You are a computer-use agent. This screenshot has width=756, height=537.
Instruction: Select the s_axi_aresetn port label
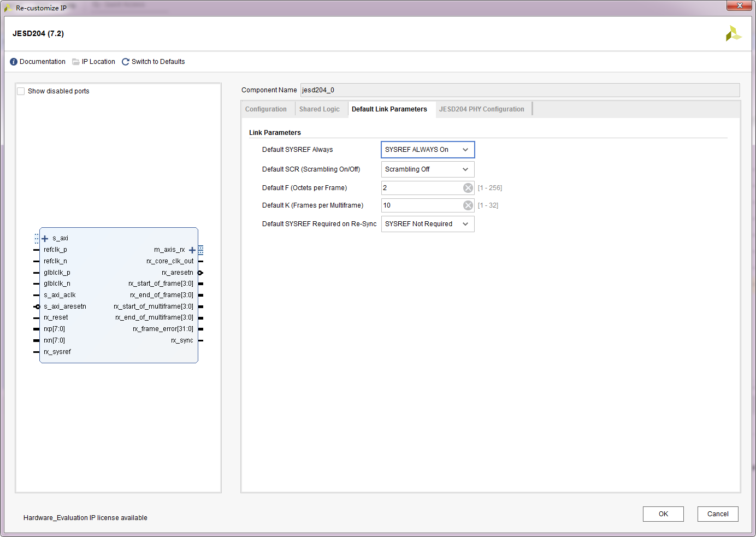click(x=65, y=306)
